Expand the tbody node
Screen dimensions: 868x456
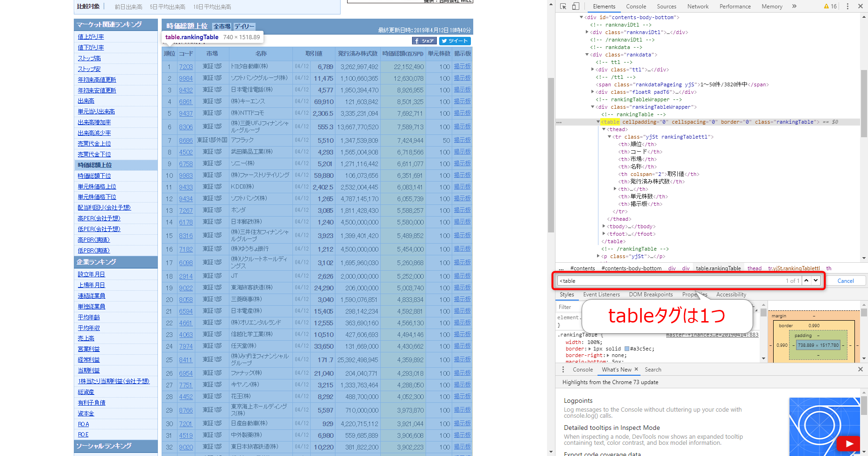point(604,226)
